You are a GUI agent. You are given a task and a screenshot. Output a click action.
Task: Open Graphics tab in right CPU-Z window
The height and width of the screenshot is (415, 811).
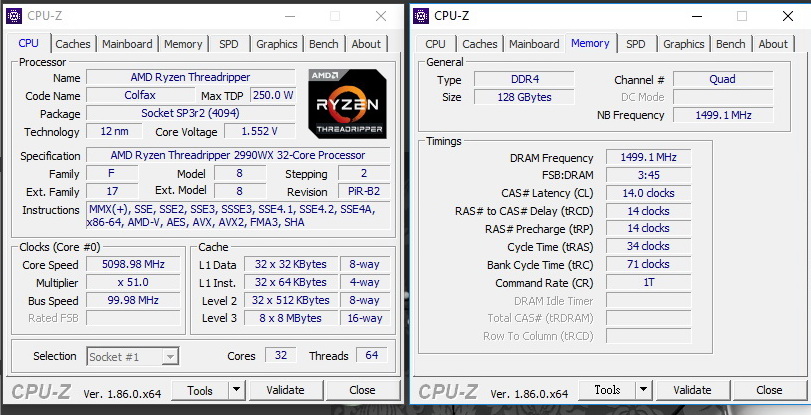tap(684, 44)
